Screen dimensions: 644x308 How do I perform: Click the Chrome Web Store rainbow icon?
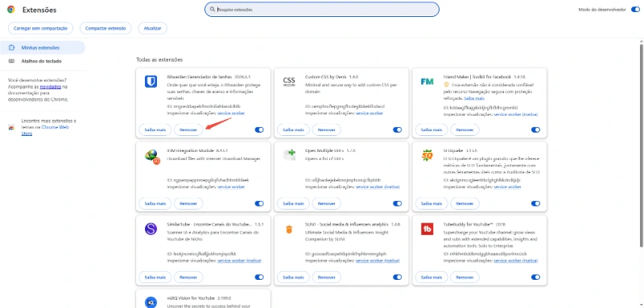(11, 127)
